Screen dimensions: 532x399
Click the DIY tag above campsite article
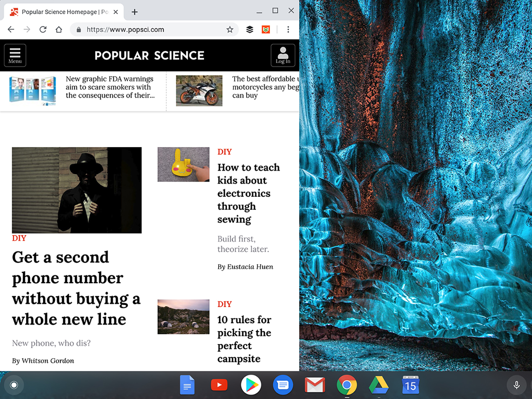pos(225,304)
